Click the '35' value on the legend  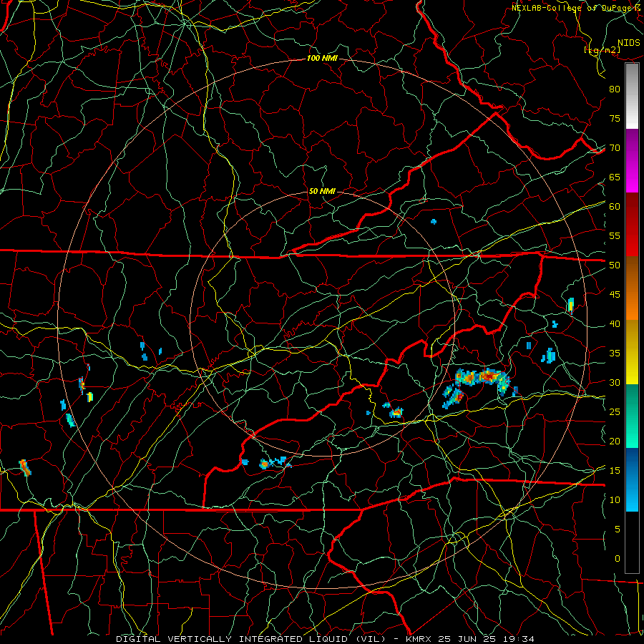[615, 353]
